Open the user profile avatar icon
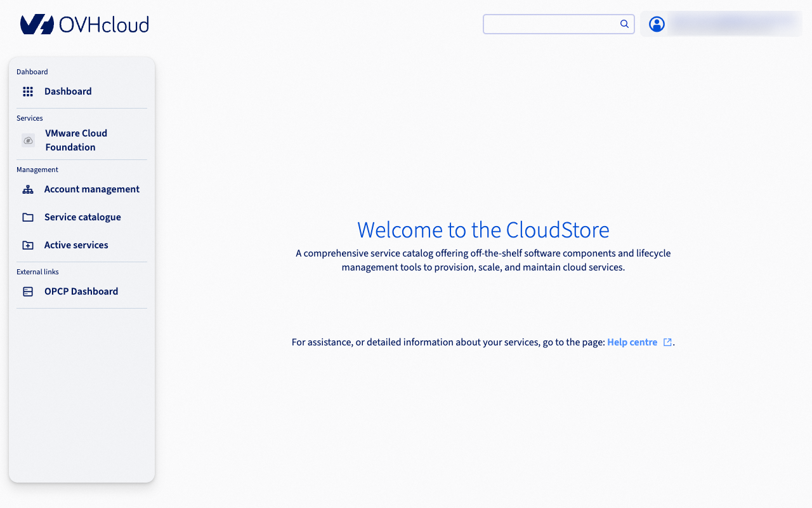The height and width of the screenshot is (508, 812). 657,24
